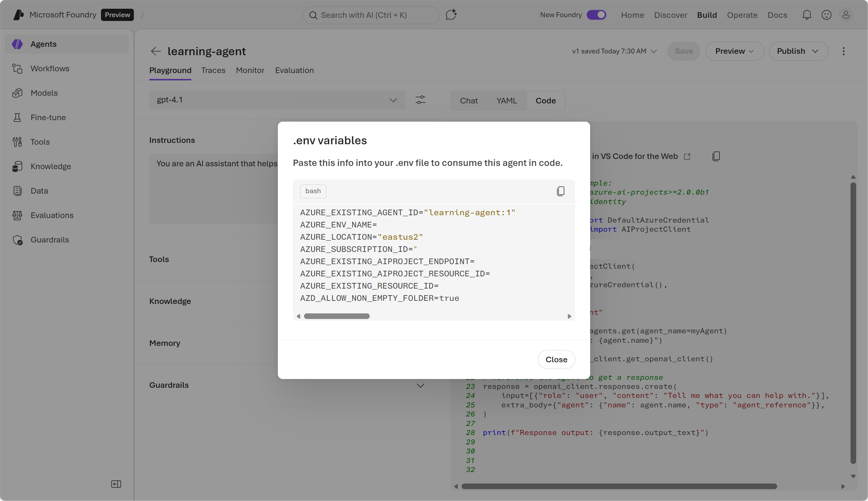Open VS Code for the Web link icon
Viewport: 868px width, 501px height.
(x=687, y=156)
